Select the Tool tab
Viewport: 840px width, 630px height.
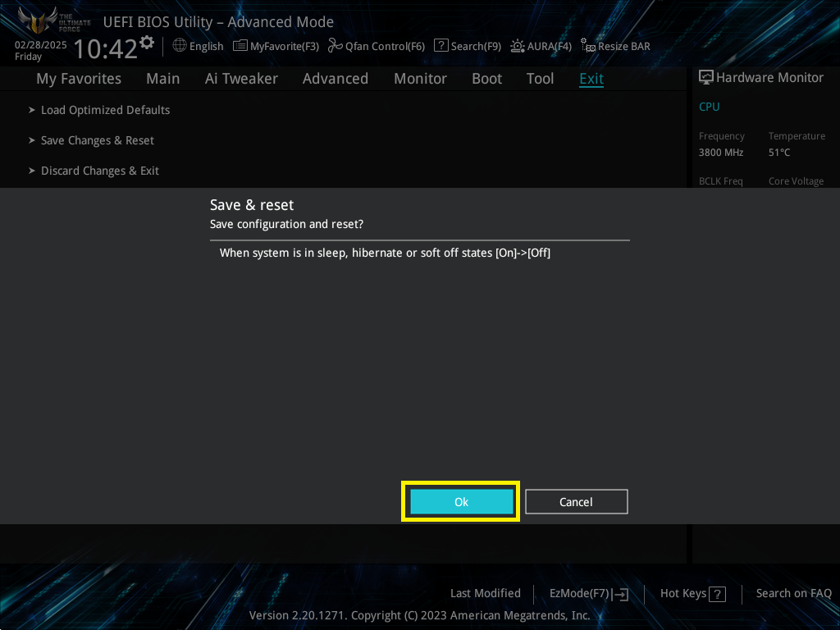540,79
